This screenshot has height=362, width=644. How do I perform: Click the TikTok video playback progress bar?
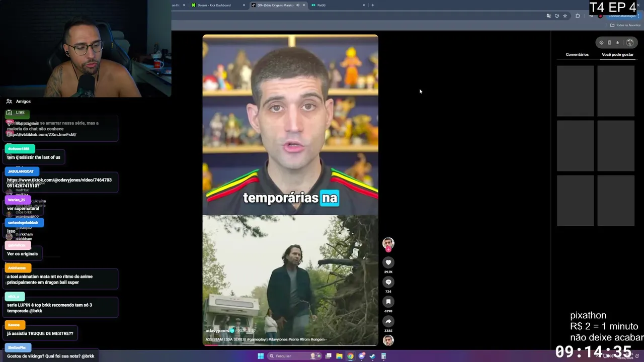coord(290,345)
